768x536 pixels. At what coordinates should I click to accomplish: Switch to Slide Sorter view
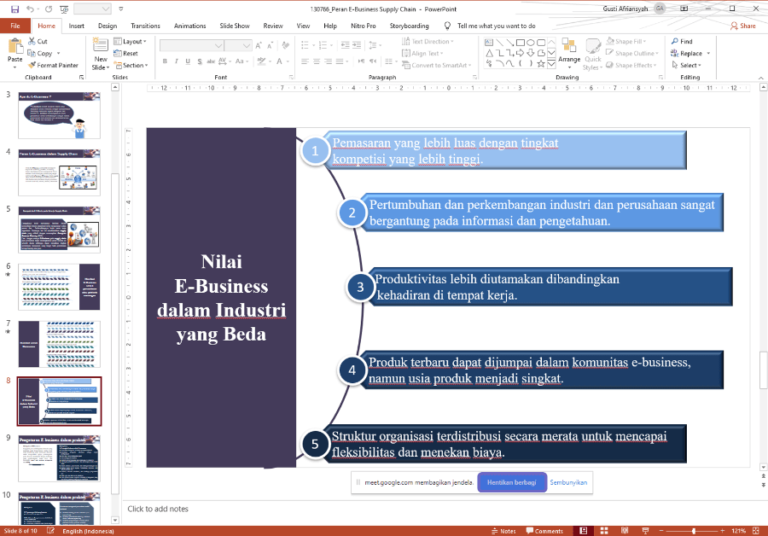coord(604,531)
